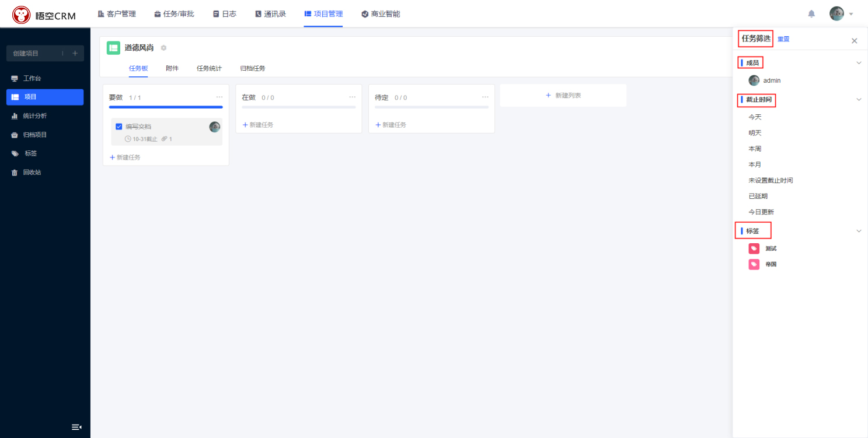Open the notification bell

click(x=811, y=14)
